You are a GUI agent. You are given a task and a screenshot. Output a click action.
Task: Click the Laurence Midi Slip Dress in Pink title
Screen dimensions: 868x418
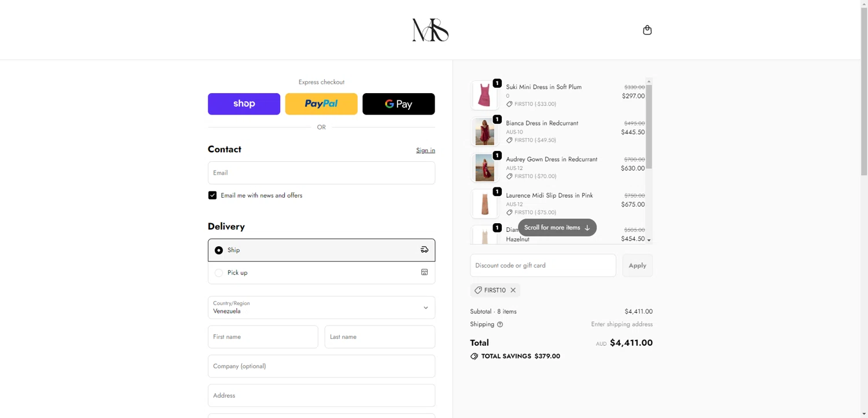pyautogui.click(x=549, y=195)
